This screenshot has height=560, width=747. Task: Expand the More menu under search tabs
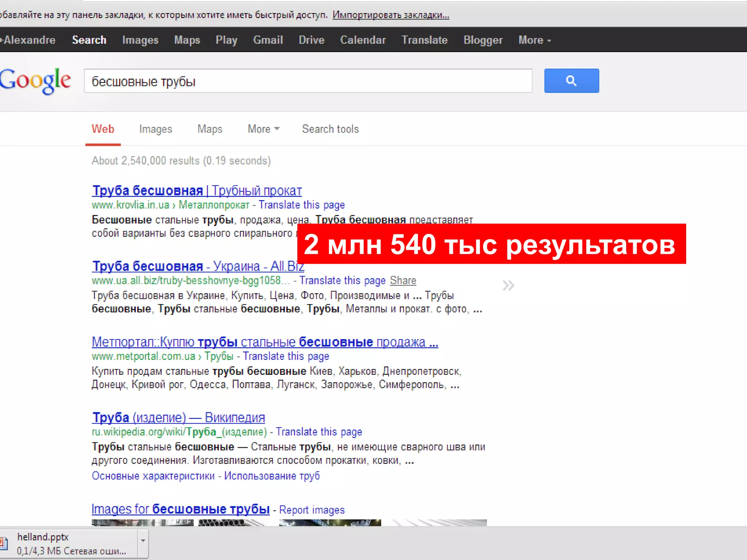(x=263, y=129)
